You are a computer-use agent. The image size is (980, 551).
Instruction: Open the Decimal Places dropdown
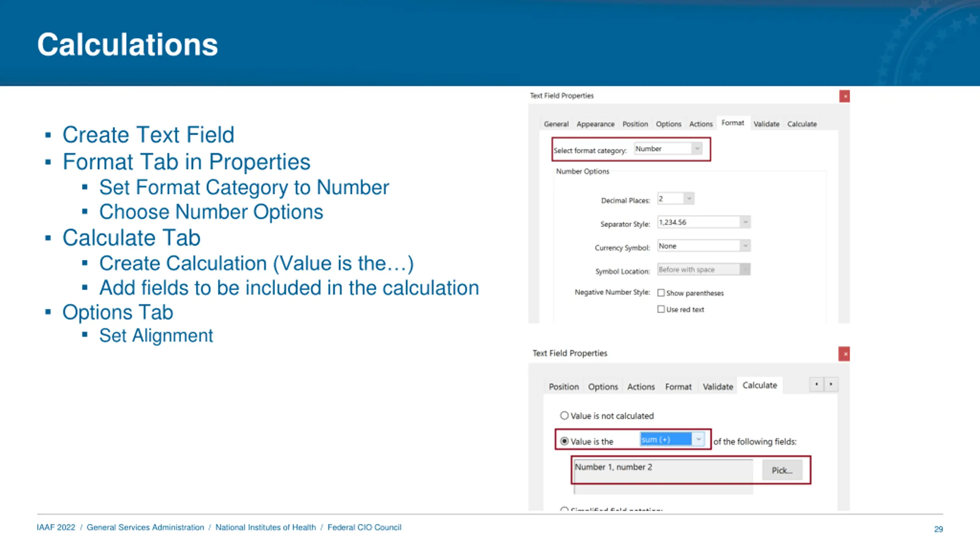[676, 199]
